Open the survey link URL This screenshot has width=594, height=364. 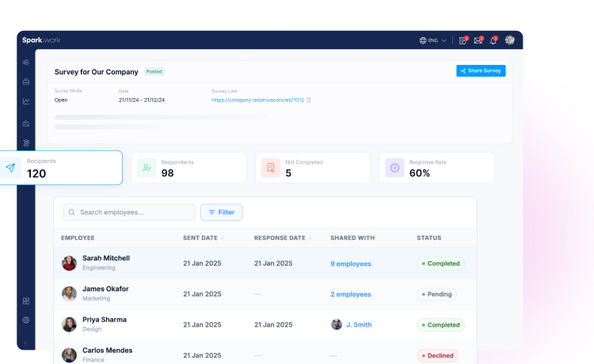click(x=257, y=100)
